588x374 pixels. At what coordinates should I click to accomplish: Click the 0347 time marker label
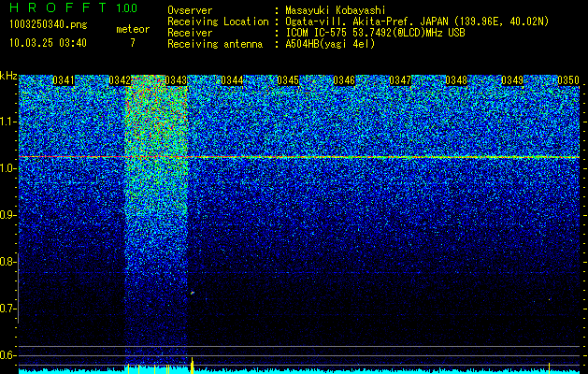click(400, 80)
